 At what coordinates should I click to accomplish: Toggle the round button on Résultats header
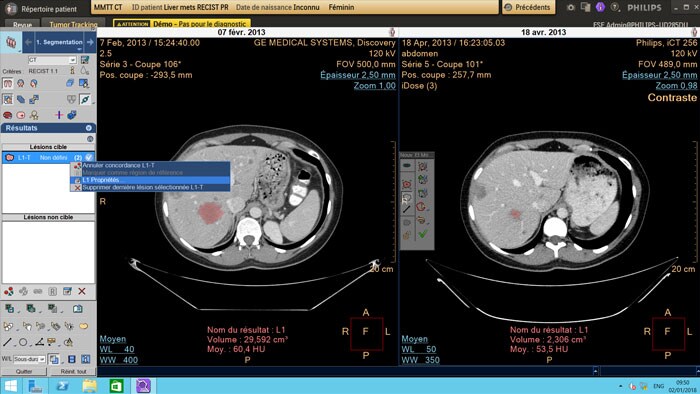pyautogui.click(x=88, y=128)
